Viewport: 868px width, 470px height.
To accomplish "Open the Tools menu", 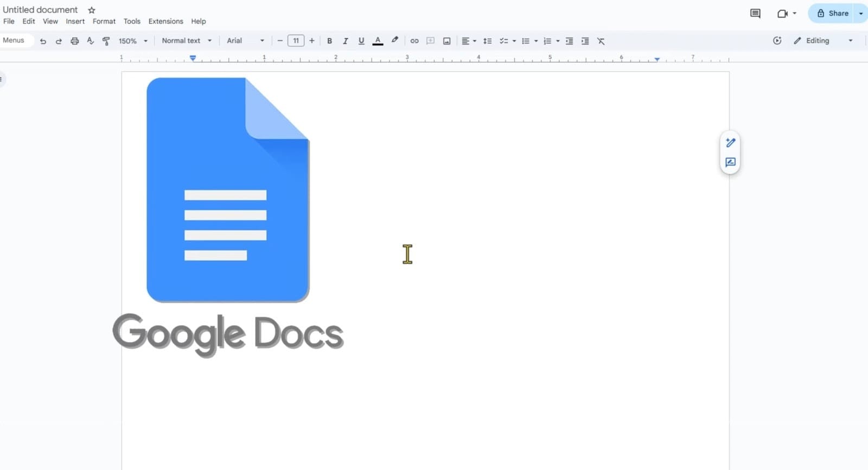I will (x=132, y=21).
